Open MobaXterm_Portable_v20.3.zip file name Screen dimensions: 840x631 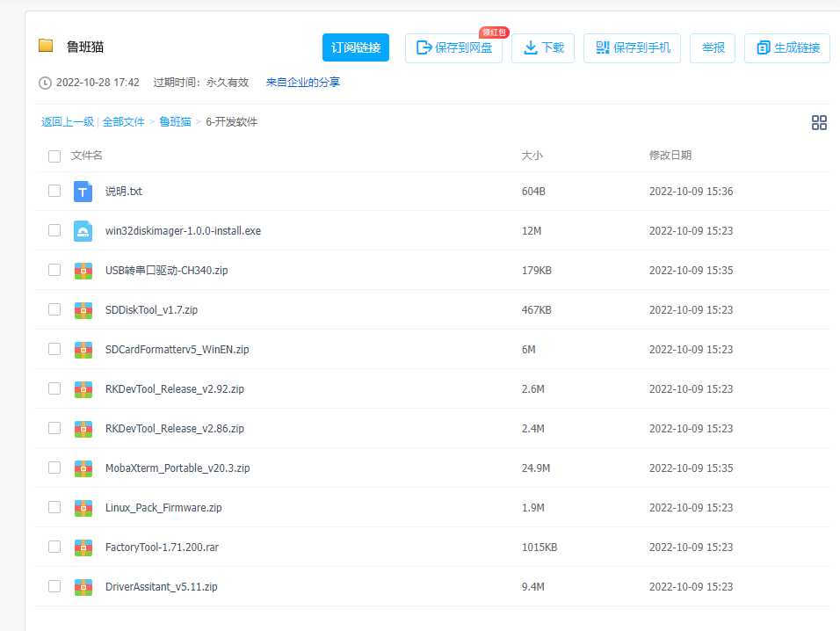point(177,468)
